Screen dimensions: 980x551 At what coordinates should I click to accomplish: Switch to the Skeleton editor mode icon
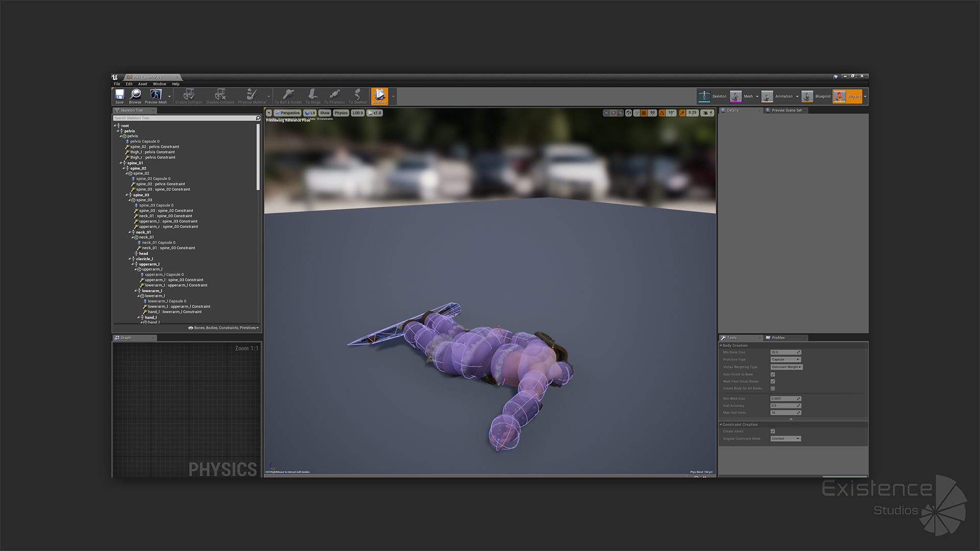click(x=704, y=96)
